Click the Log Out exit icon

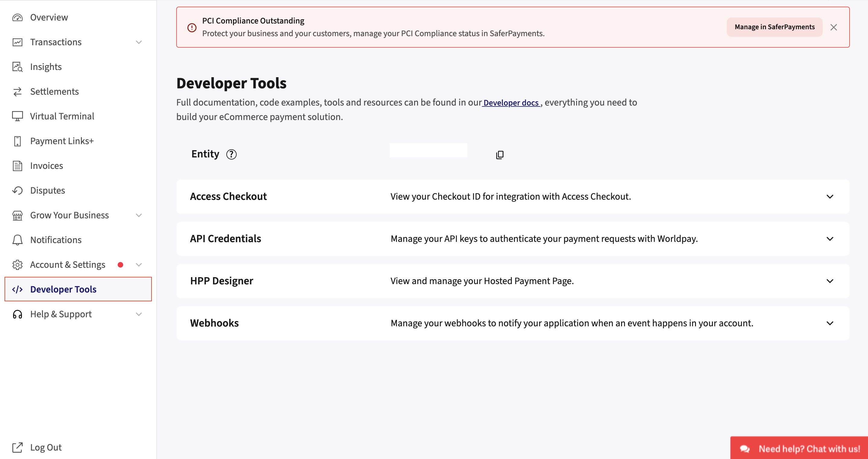(17, 447)
